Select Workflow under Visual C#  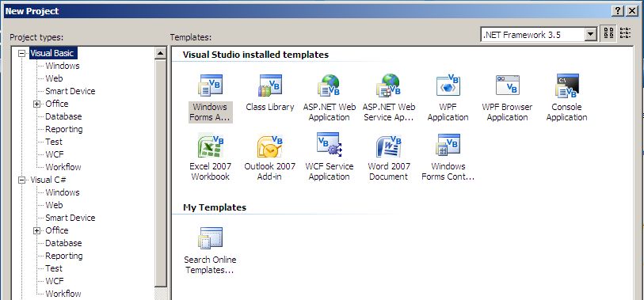click(63, 294)
